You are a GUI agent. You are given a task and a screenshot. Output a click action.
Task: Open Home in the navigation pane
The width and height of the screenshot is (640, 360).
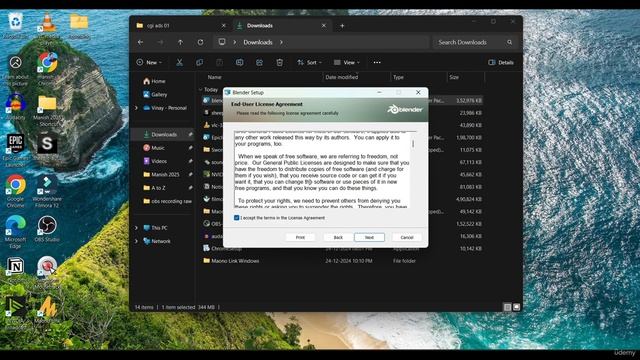[x=154, y=81]
